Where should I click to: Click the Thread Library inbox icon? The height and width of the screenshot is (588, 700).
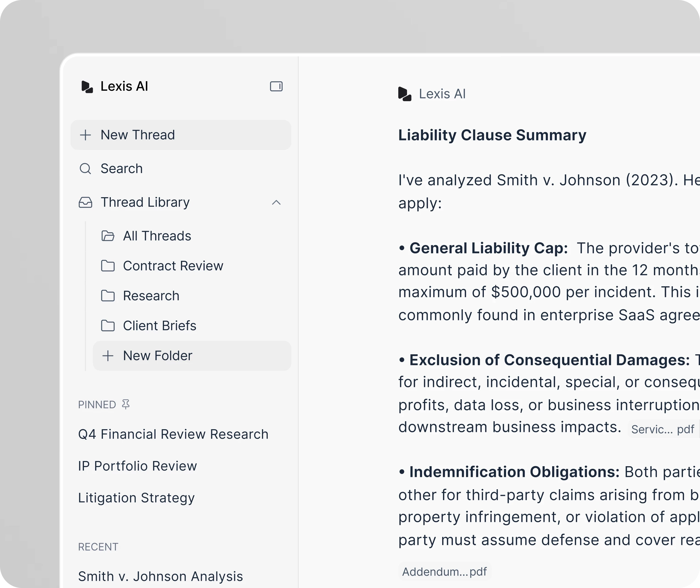click(x=85, y=202)
